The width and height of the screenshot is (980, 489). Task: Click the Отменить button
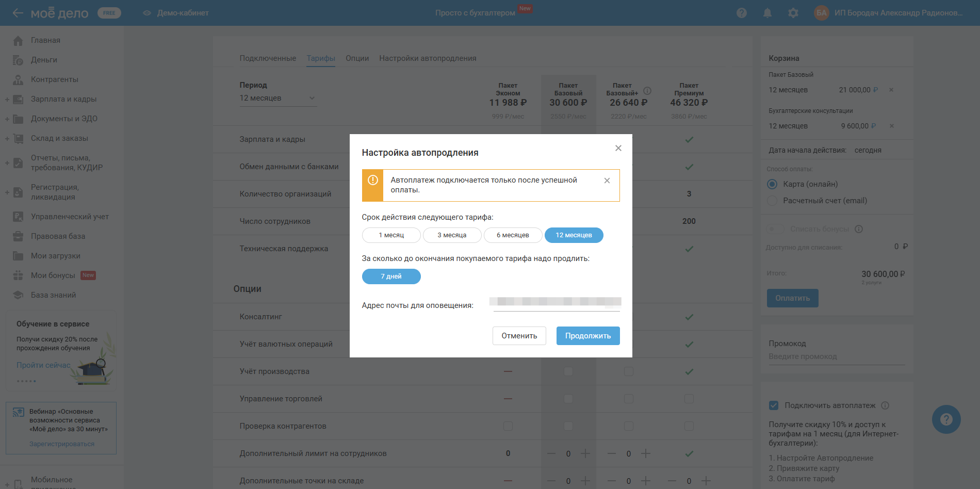(519, 336)
